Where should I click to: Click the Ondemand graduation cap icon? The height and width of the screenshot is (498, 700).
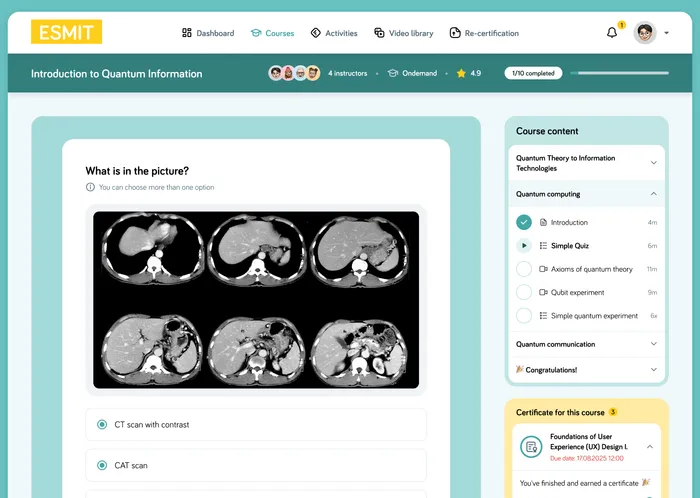tap(393, 73)
